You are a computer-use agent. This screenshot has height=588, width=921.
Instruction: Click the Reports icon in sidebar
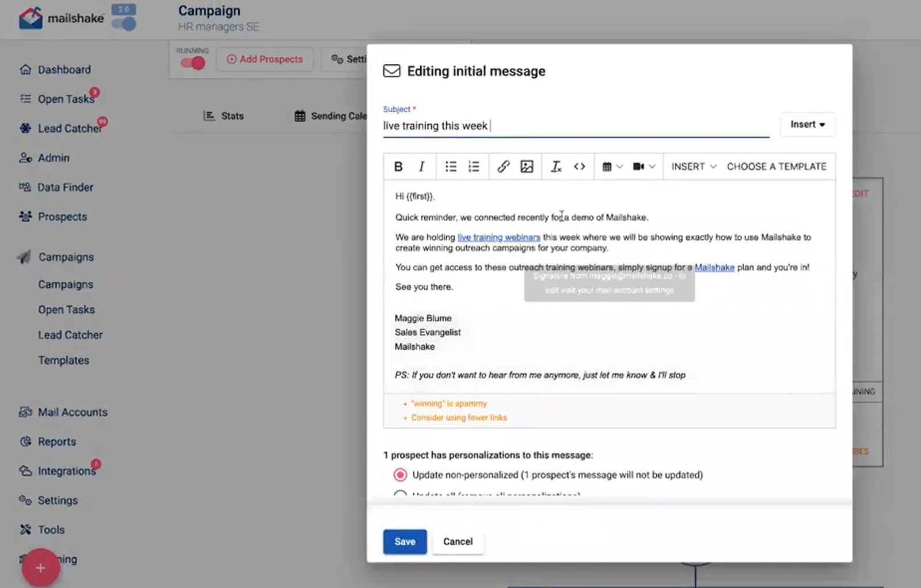pyautogui.click(x=25, y=441)
